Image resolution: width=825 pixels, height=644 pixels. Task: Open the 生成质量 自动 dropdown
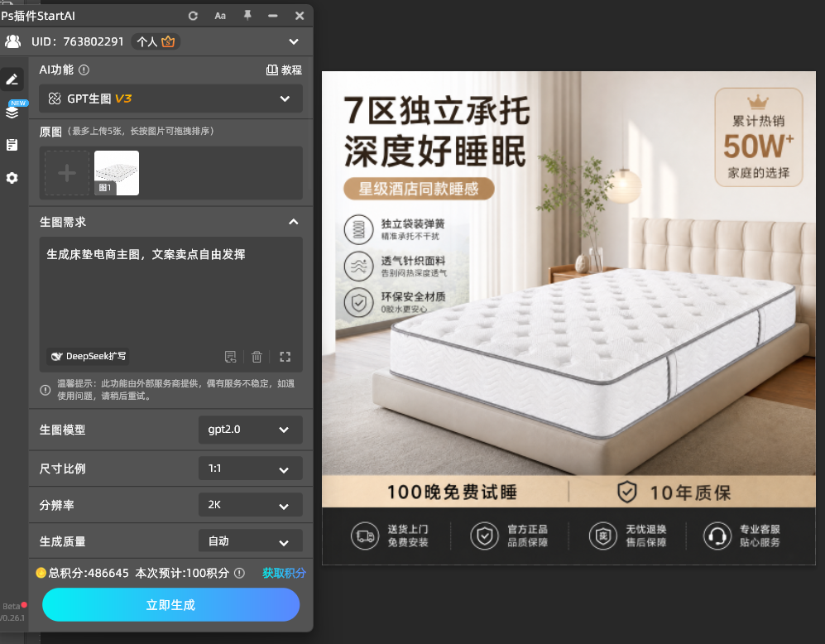251,541
